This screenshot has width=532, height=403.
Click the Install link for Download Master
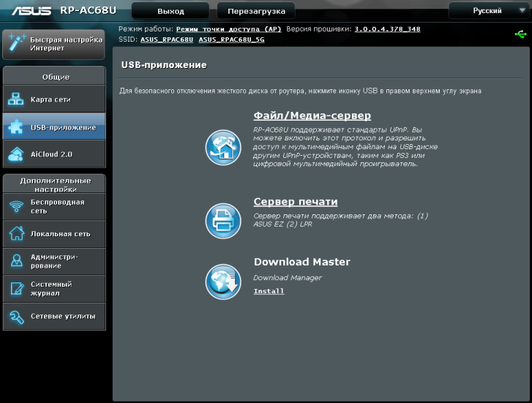point(269,291)
